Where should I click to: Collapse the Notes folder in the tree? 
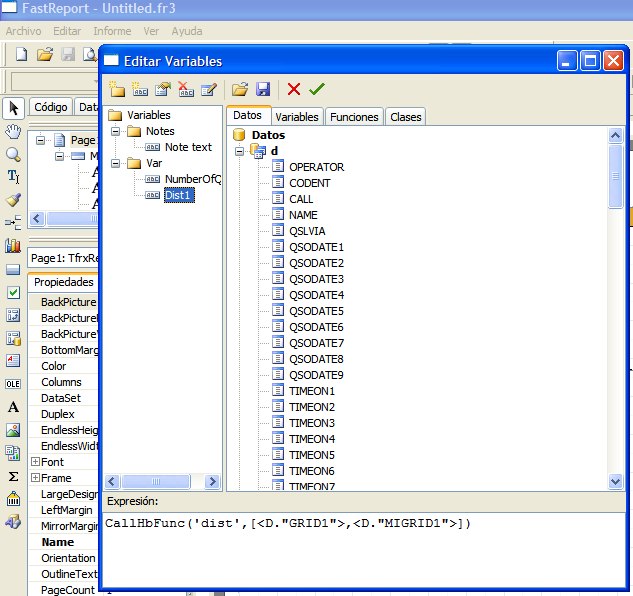[x=116, y=131]
